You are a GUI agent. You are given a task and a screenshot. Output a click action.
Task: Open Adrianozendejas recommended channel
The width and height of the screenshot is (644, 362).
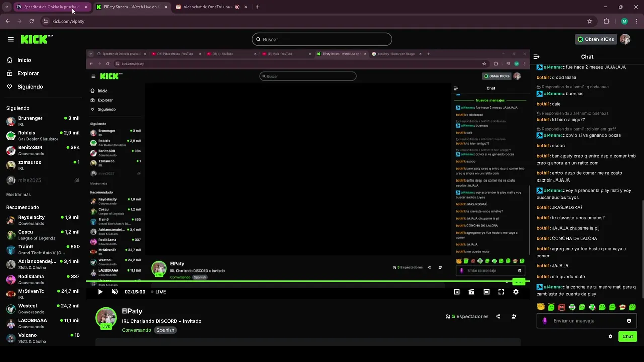[43, 264]
